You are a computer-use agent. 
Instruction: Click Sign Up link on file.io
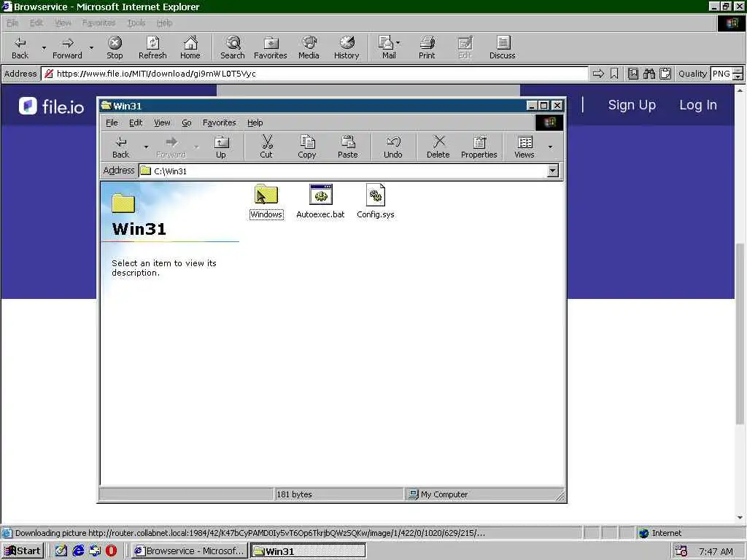coord(632,105)
